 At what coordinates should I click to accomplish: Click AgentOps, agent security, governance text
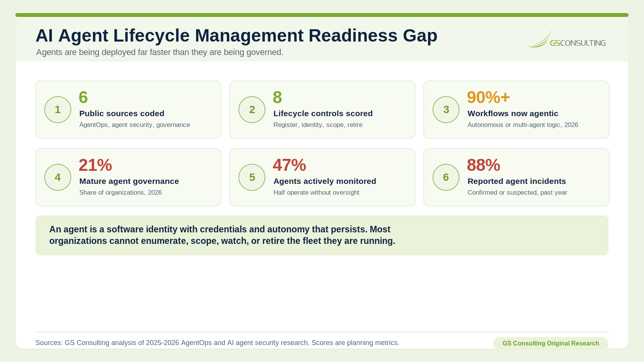click(134, 125)
